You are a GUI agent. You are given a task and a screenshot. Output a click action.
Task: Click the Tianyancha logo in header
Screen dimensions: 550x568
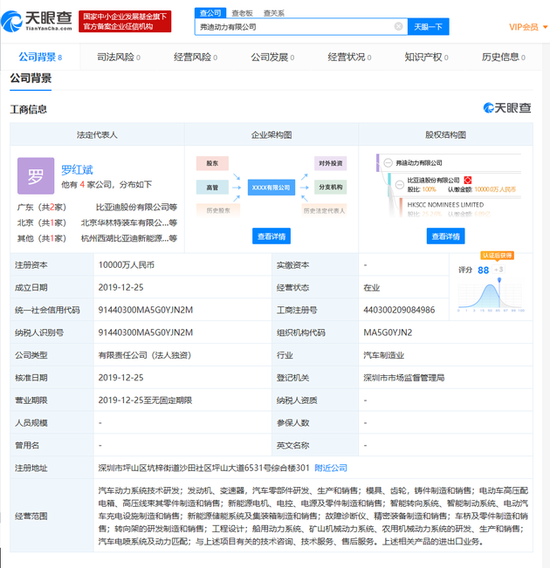37,21
